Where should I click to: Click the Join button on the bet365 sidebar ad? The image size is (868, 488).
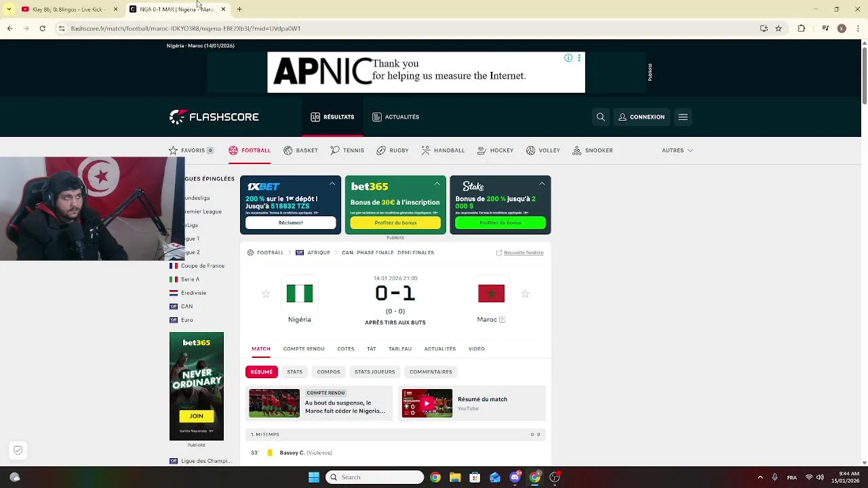click(x=196, y=416)
